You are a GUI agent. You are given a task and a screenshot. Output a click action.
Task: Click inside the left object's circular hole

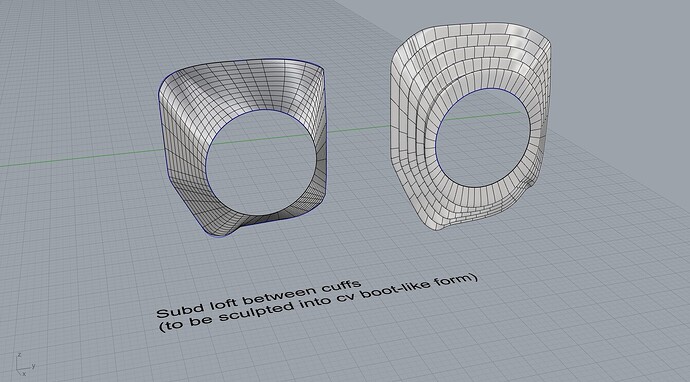[261, 163]
